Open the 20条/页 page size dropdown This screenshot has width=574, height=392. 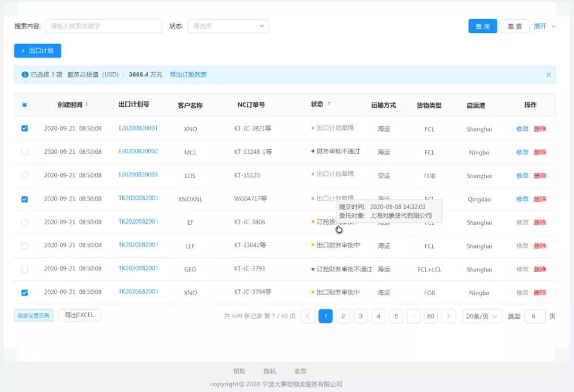tap(482, 316)
